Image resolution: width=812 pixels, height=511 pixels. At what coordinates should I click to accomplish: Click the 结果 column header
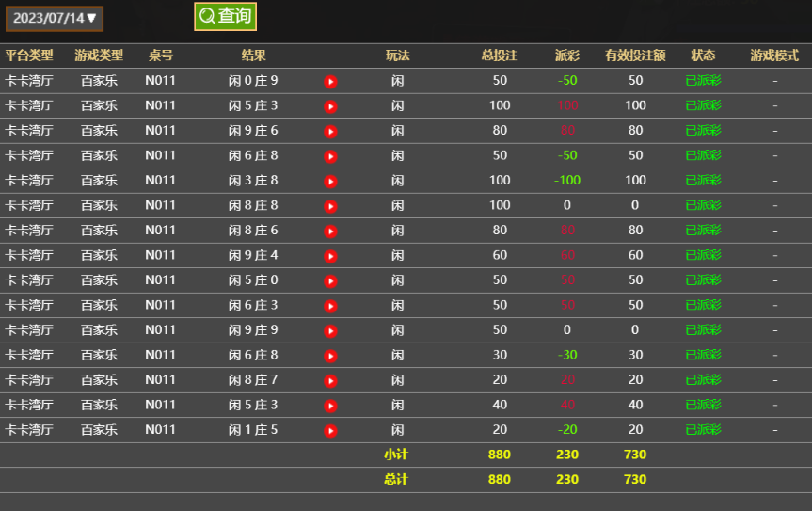coord(253,56)
